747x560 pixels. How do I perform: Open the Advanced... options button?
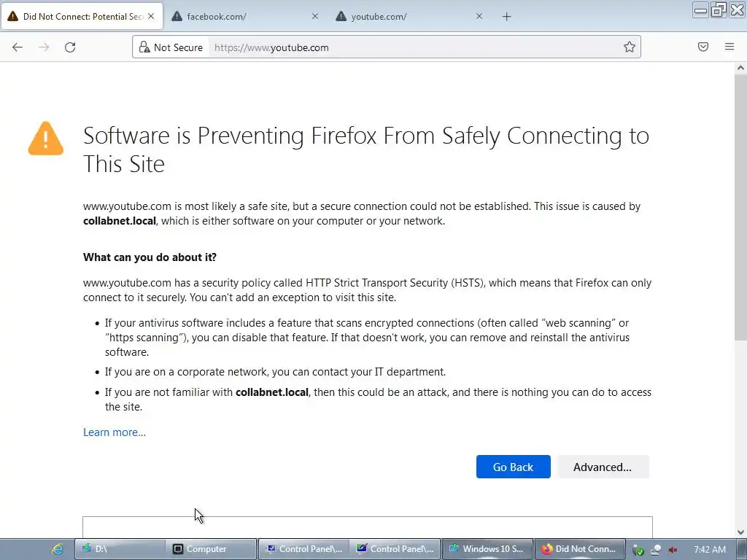coord(603,467)
